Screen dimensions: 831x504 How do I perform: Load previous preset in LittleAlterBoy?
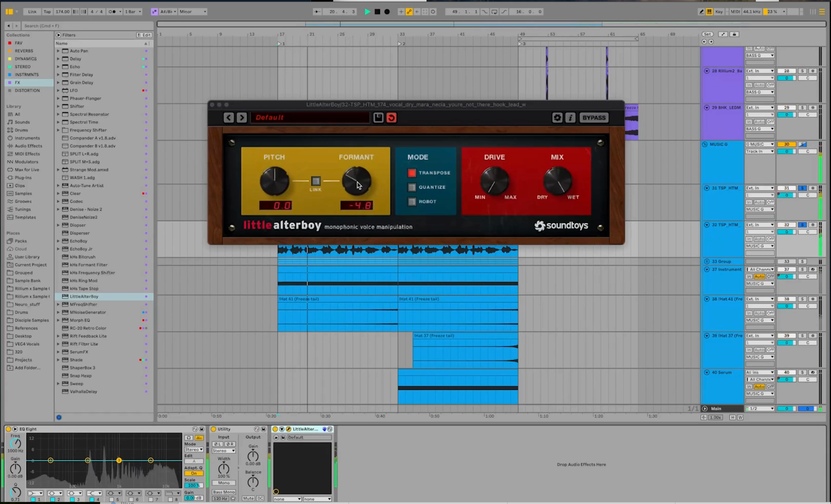[229, 117]
